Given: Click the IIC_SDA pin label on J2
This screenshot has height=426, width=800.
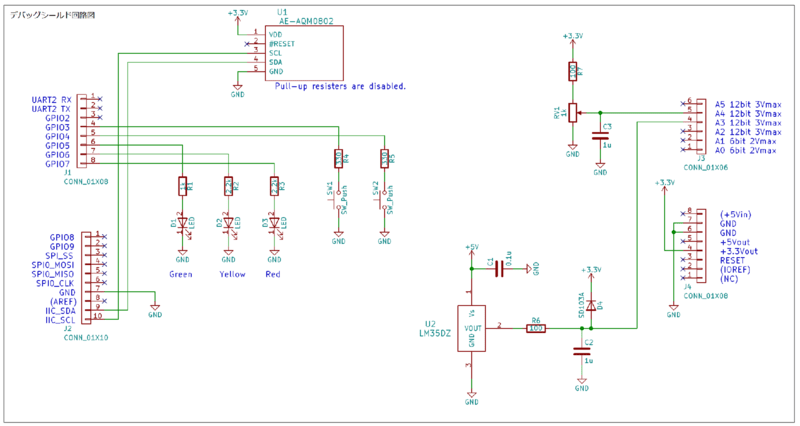Looking at the screenshot, I should click(58, 309).
